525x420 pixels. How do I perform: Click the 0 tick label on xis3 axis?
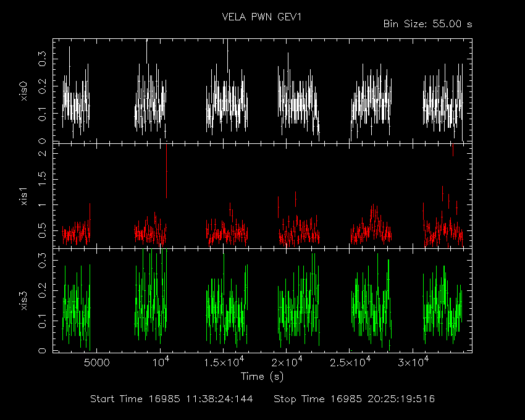click(x=42, y=351)
